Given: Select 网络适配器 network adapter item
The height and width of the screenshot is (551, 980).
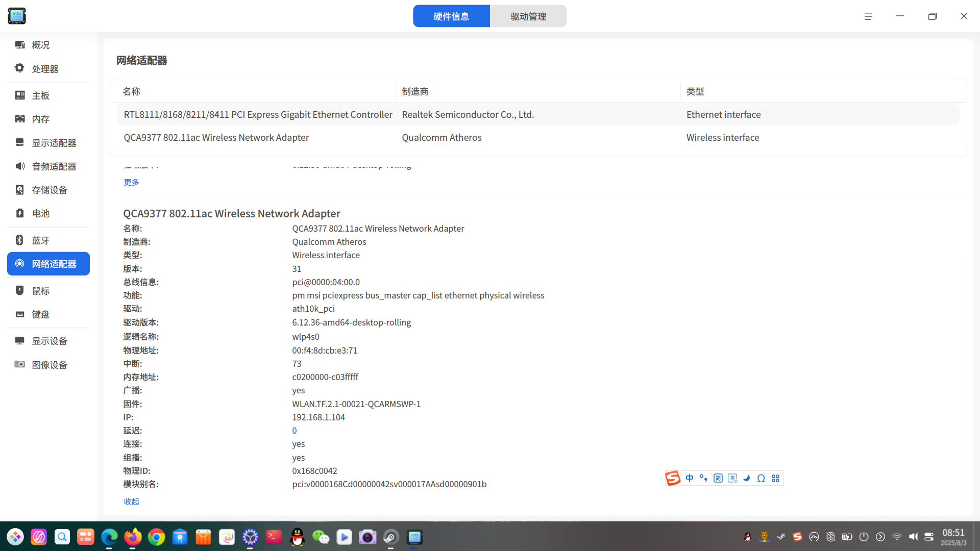Looking at the screenshot, I should (x=48, y=264).
